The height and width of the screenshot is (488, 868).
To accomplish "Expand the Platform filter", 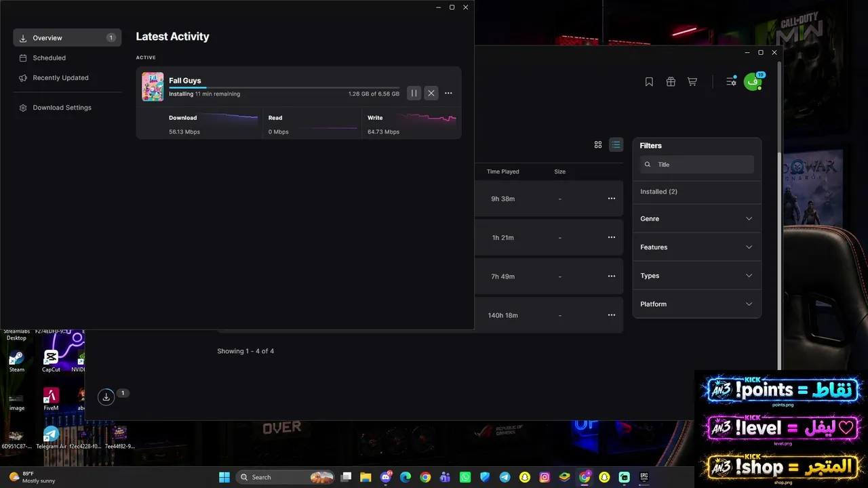I will pos(697,304).
